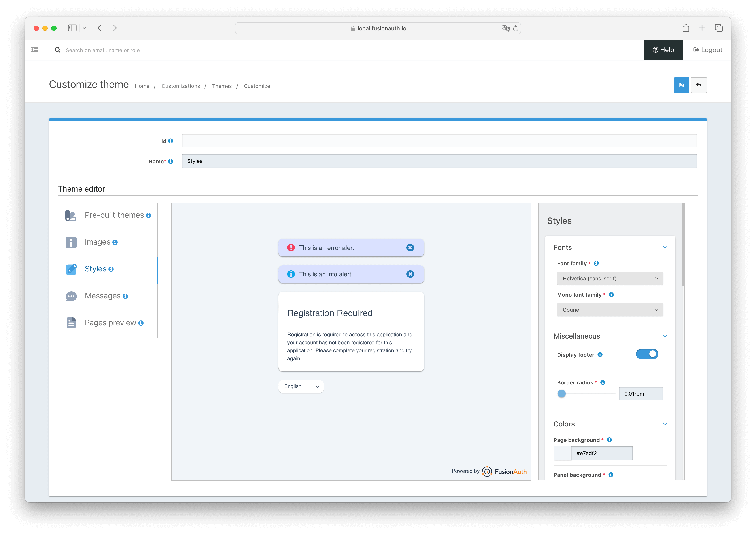This screenshot has width=756, height=535.
Task: Open Safari's tab overview icon
Action: (718, 28)
